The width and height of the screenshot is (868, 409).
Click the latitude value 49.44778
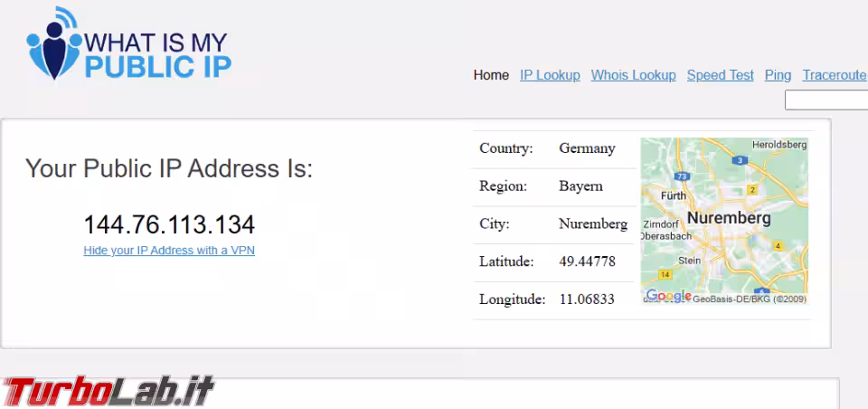point(587,262)
